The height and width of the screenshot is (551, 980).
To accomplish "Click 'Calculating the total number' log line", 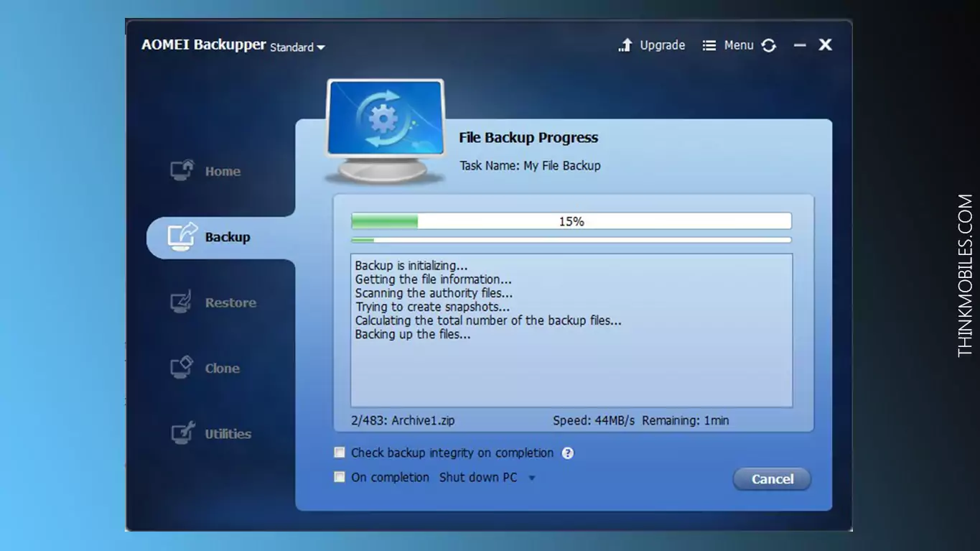I will [488, 320].
